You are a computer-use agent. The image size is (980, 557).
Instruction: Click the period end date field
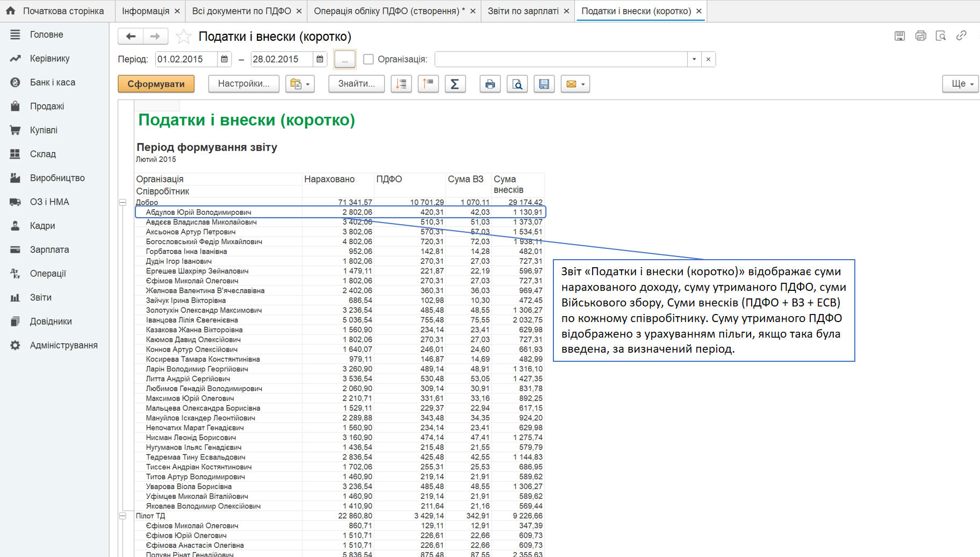(282, 59)
